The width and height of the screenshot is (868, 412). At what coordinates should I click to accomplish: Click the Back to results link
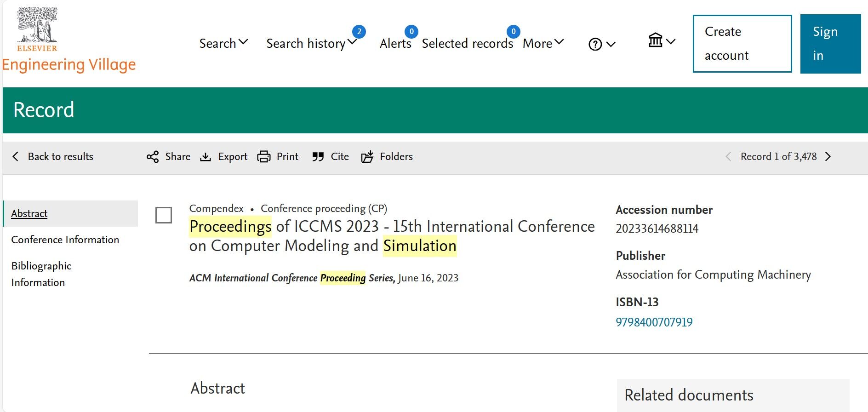click(x=61, y=156)
